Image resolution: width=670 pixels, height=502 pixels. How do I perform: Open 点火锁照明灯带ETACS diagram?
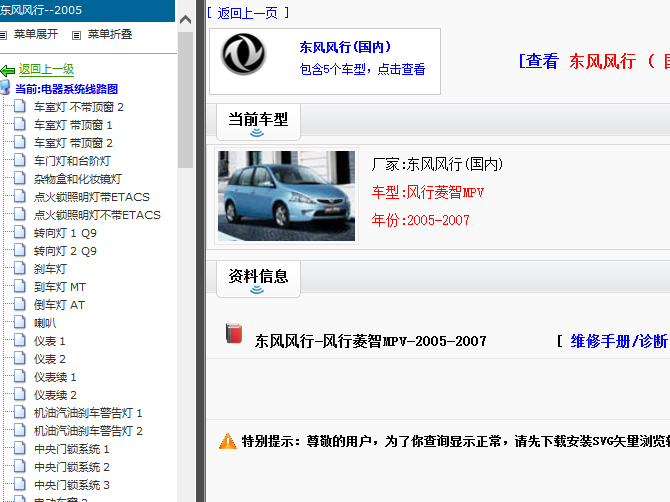click(92, 197)
